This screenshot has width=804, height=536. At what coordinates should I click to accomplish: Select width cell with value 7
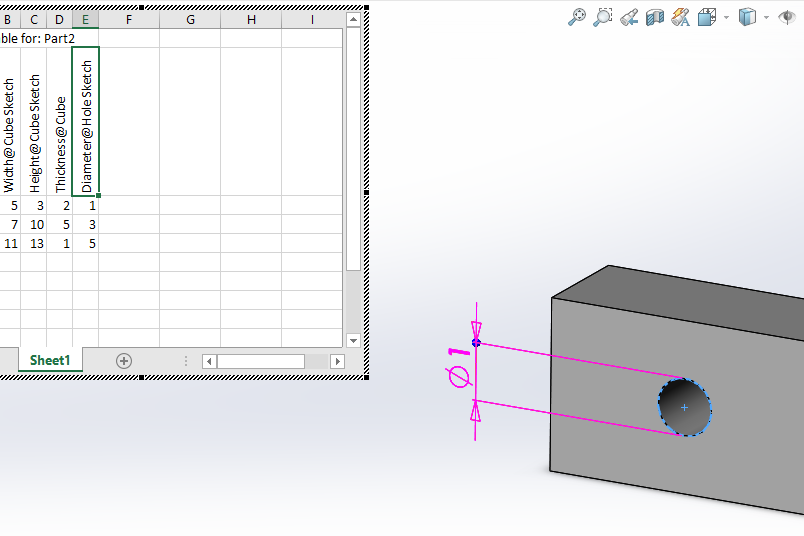point(10,224)
